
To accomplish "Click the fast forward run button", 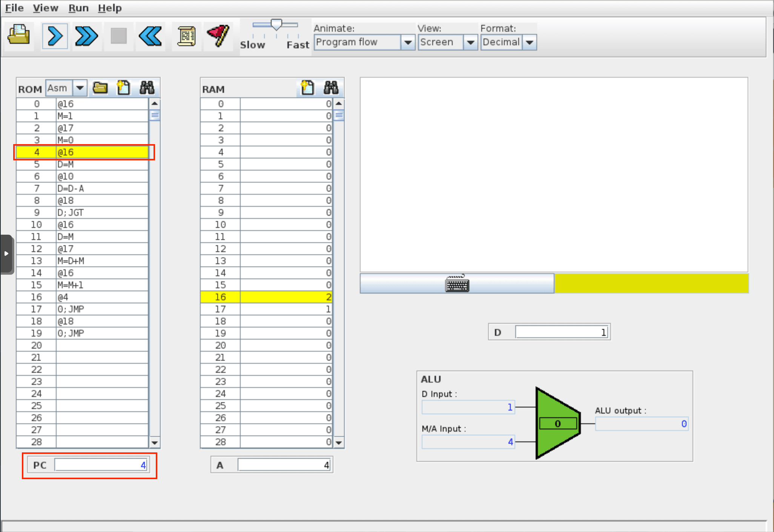I will pyautogui.click(x=86, y=36).
